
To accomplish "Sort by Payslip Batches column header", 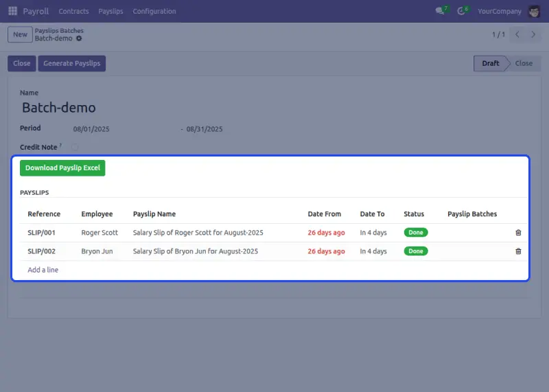I will coord(472,214).
